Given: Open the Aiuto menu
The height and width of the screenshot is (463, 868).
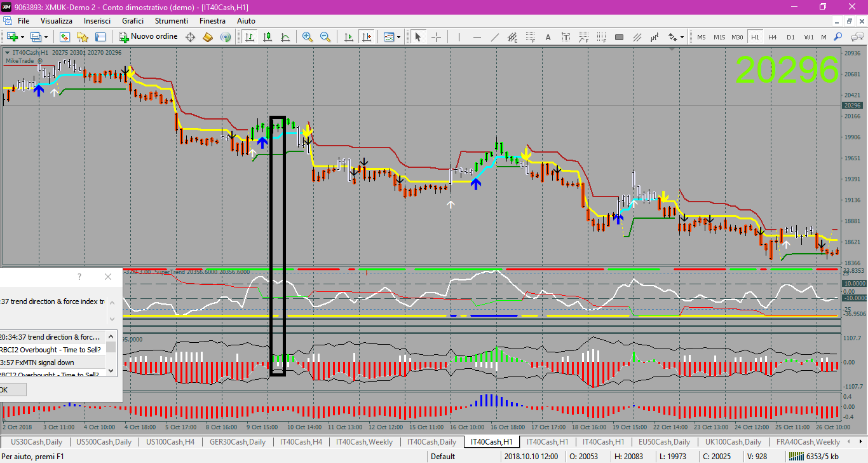Looking at the screenshot, I should [246, 21].
